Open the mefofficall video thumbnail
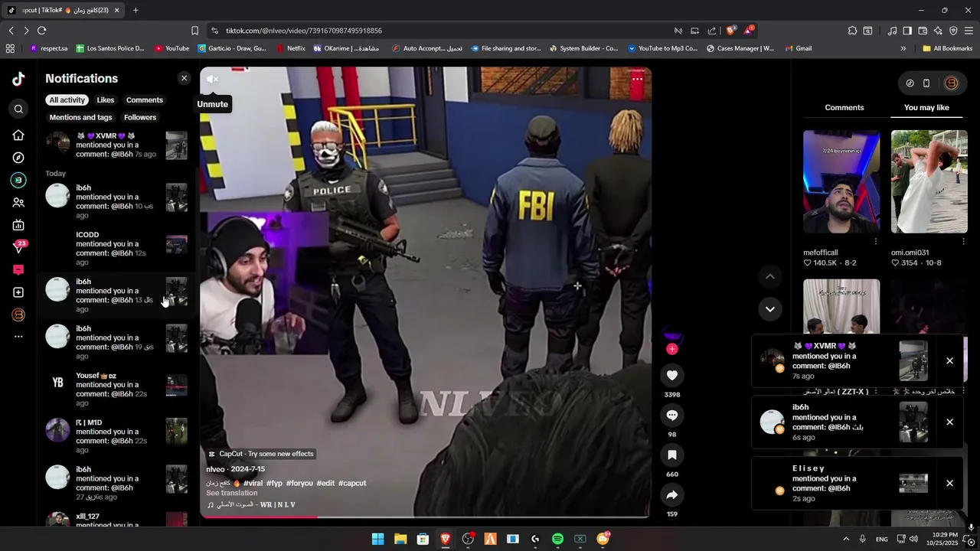 [x=841, y=181]
